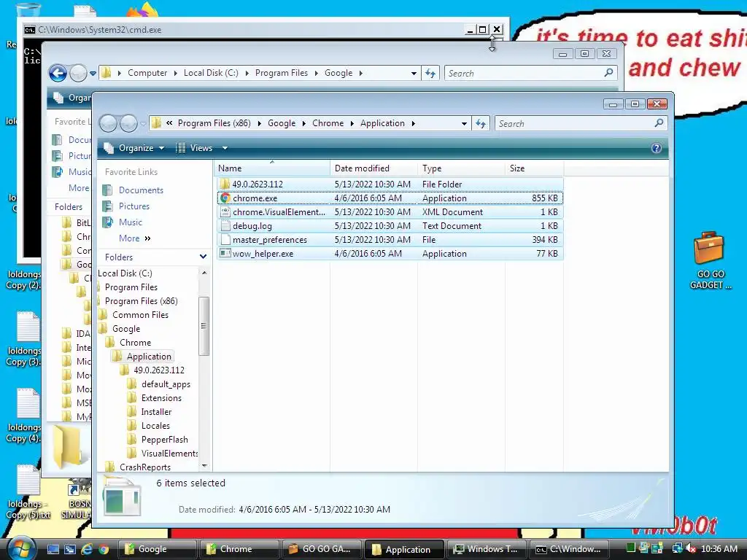
Task: Open Documents favorite link icon
Action: point(108,190)
